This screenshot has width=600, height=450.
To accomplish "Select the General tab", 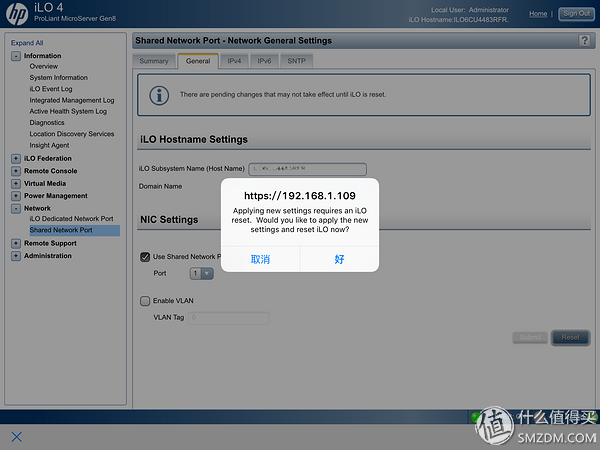I will 198,61.
